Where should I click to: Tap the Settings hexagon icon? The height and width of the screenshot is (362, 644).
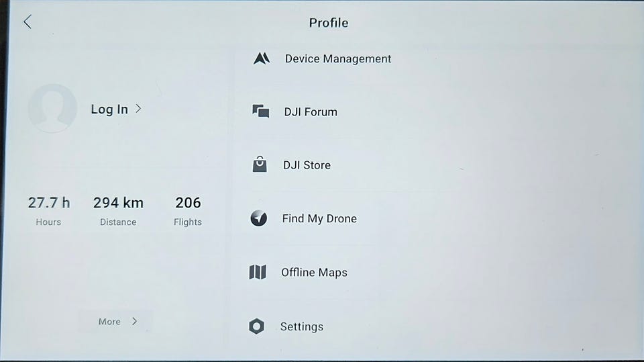[x=257, y=326]
